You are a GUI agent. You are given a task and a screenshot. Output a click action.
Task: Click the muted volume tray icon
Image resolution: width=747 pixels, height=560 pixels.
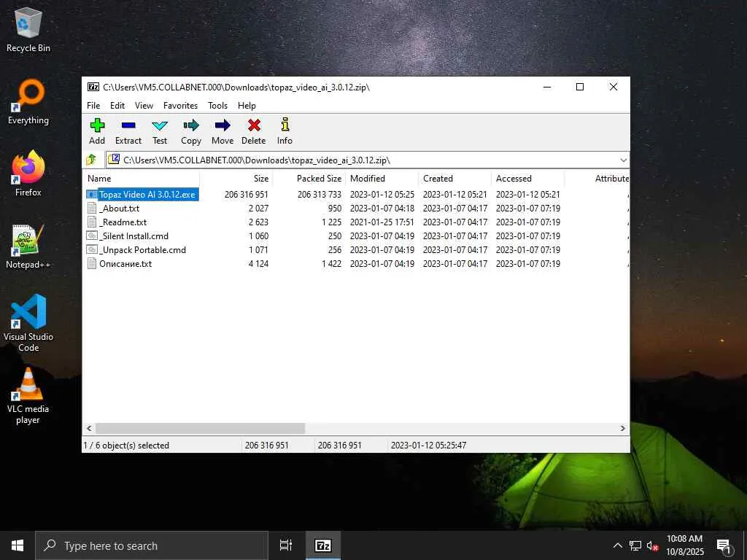tap(653, 546)
